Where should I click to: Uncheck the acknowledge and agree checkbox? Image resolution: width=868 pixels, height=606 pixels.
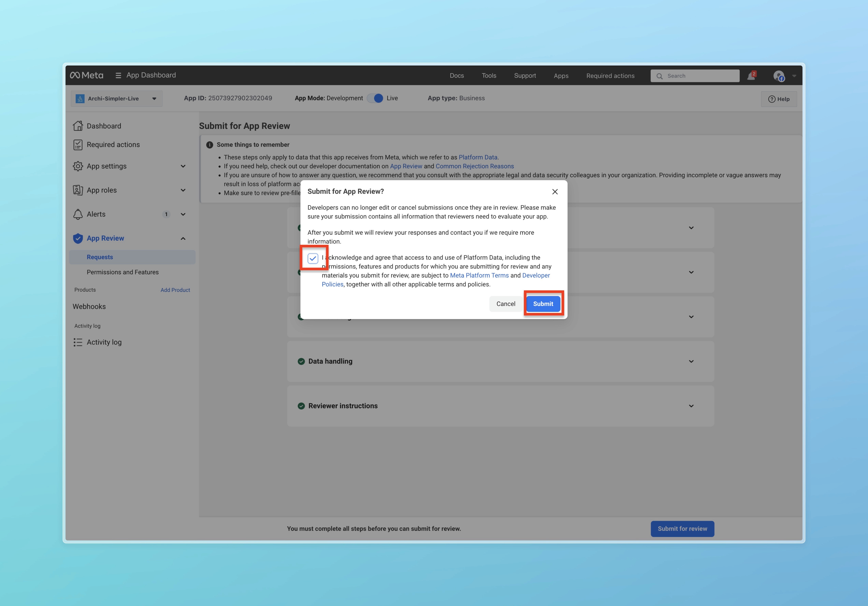pos(313,258)
